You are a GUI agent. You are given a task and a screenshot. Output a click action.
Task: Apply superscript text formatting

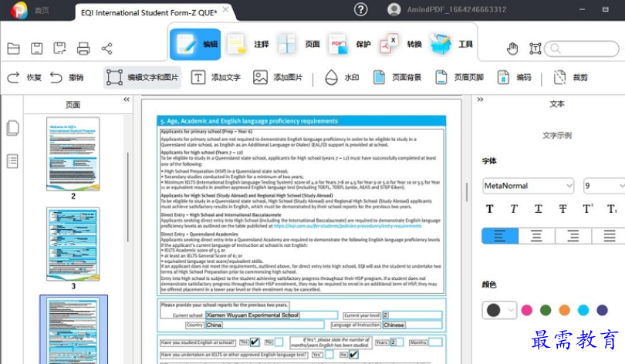[x=587, y=209]
